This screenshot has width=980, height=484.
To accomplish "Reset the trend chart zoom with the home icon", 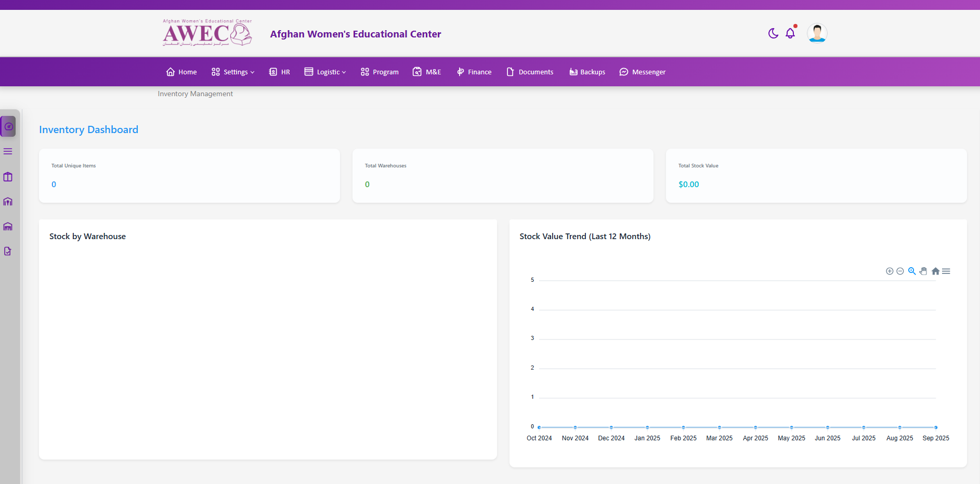I will coord(935,271).
